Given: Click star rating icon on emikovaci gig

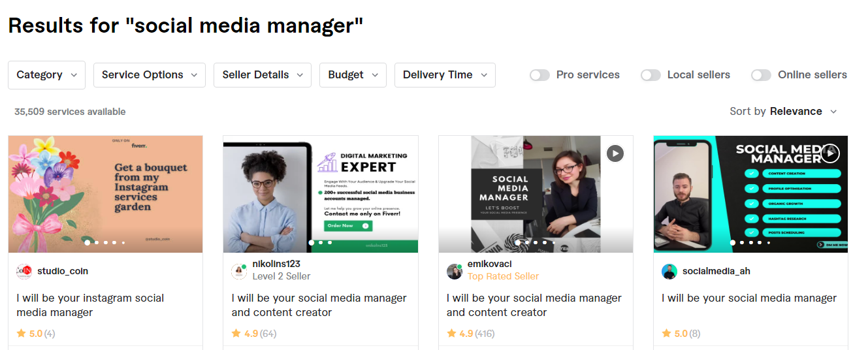Looking at the screenshot, I should (451, 333).
